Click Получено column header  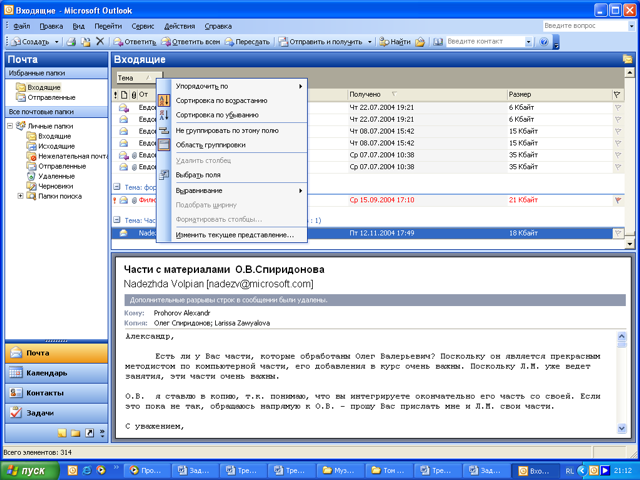tap(427, 95)
